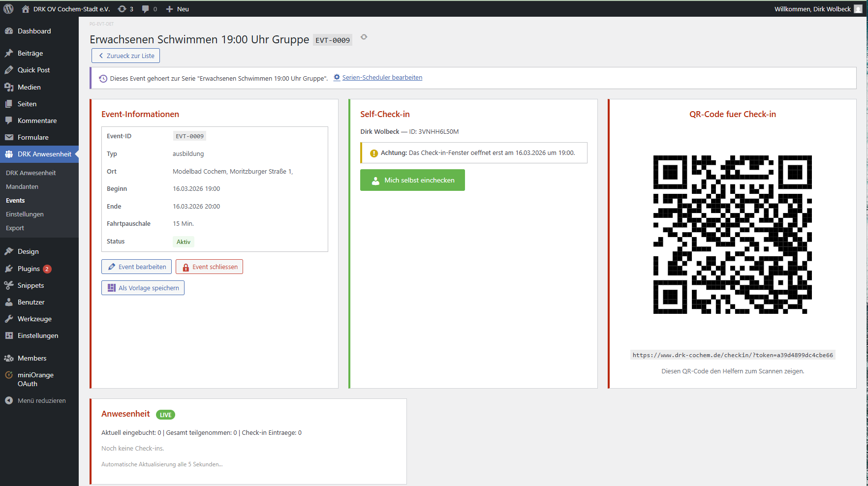Open the user avatar in the admin bar
The image size is (868, 486).
coord(858,9)
